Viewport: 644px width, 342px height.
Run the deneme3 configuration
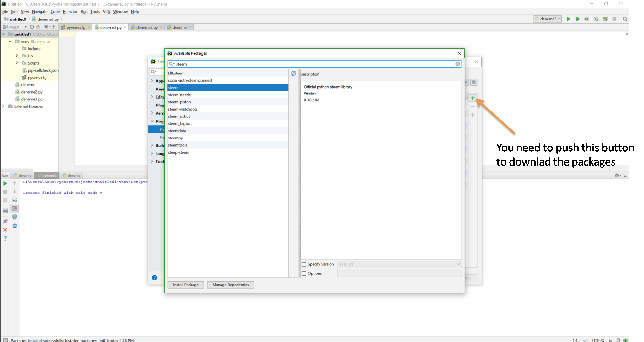point(568,19)
